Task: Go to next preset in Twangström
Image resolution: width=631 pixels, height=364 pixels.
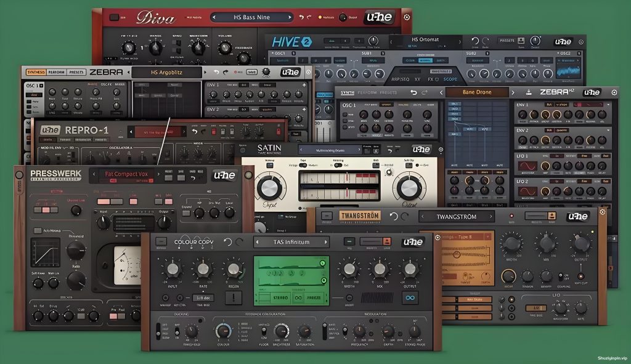Action: [491, 216]
